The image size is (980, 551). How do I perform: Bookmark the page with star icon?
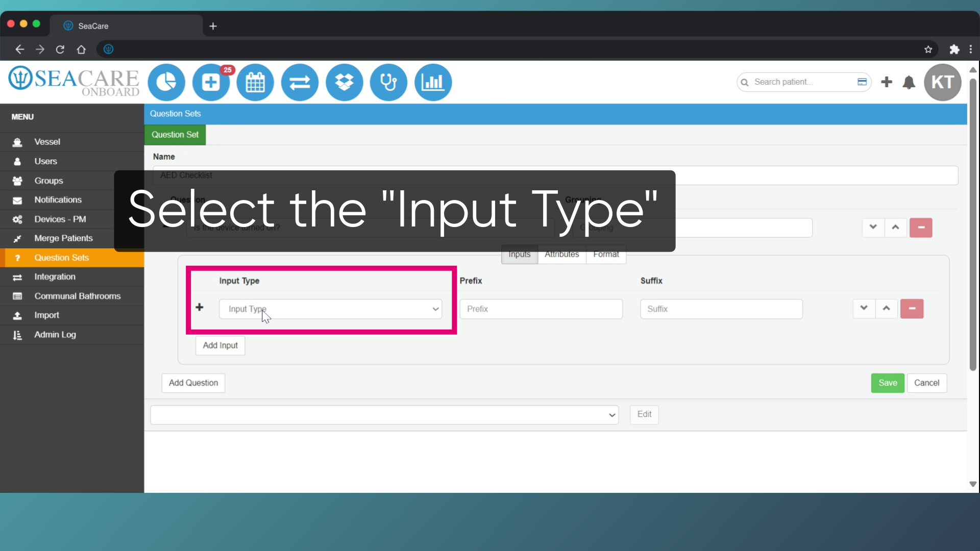tap(928, 49)
